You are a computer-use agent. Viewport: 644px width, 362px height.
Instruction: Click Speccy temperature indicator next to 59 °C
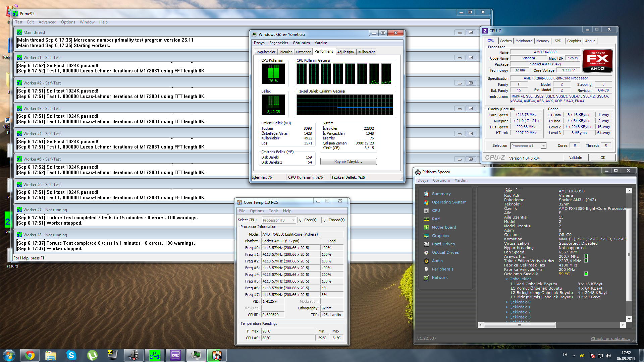[586, 274]
